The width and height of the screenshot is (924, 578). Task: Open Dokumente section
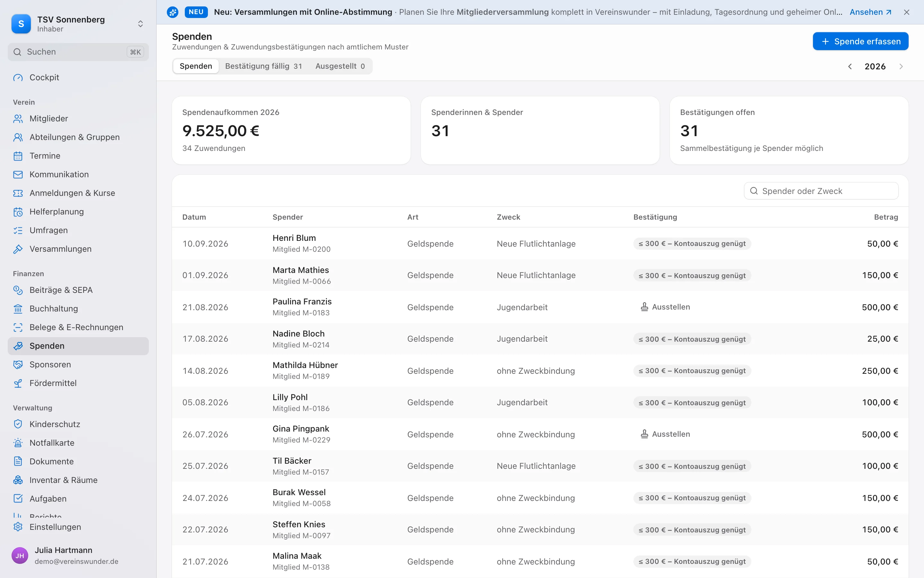[x=78, y=461]
